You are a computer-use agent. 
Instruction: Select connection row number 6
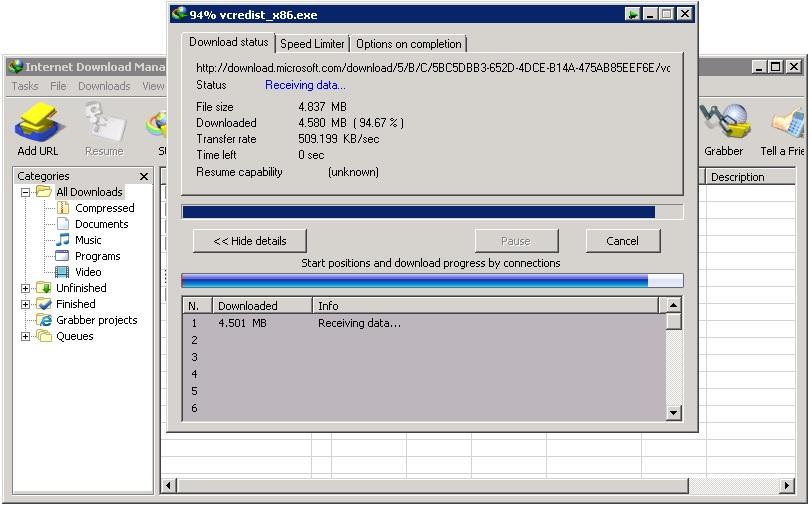[x=425, y=408]
